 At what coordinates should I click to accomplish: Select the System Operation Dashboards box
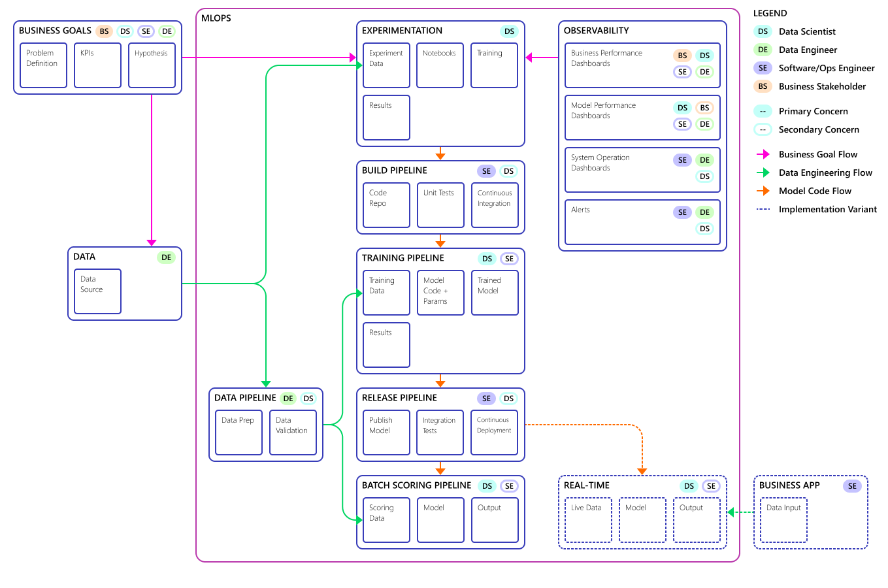(x=642, y=170)
